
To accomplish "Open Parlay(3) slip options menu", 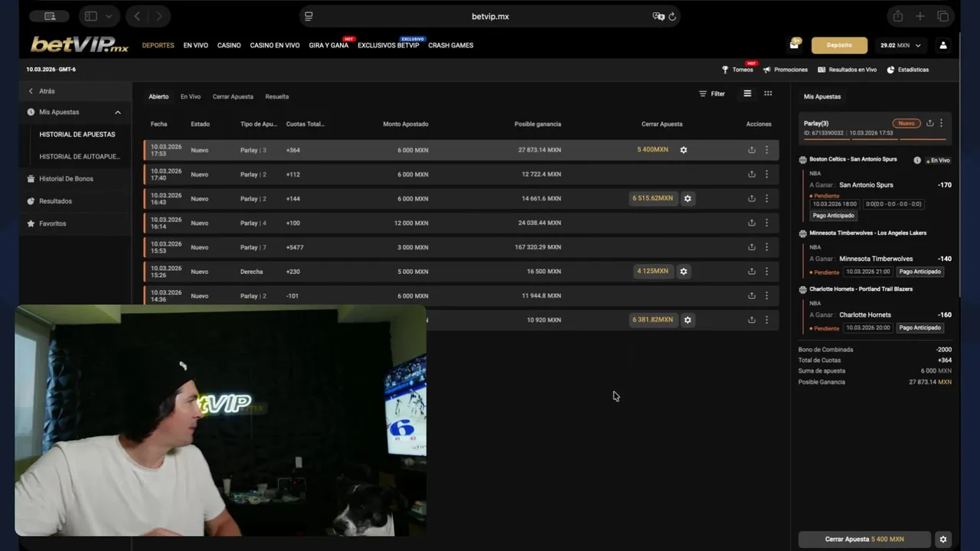I will pos(941,123).
